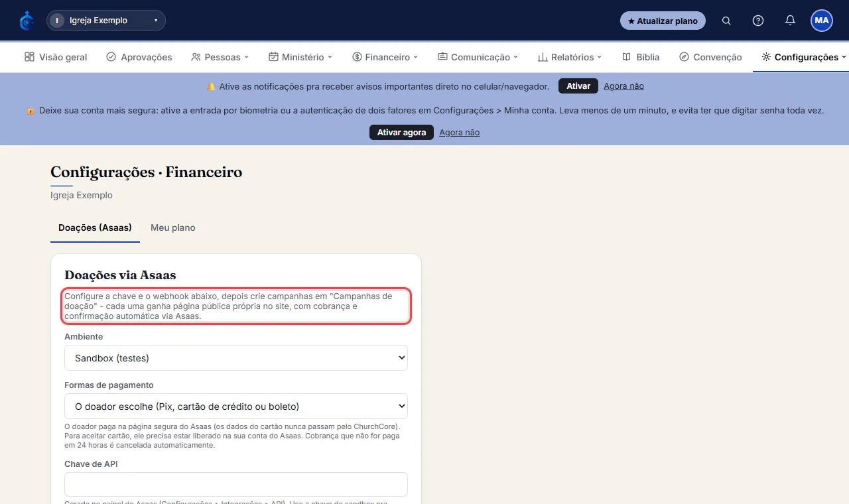Image resolution: width=849 pixels, height=504 pixels.
Task: Open the help question mark icon
Action: tap(758, 21)
